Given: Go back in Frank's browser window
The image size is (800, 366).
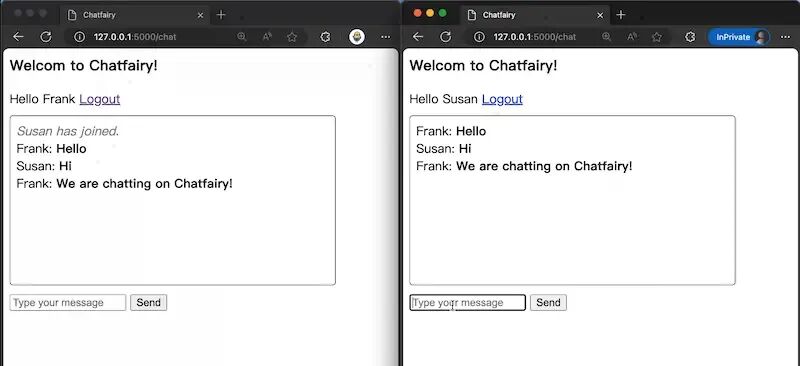Looking at the screenshot, I should coord(18,37).
